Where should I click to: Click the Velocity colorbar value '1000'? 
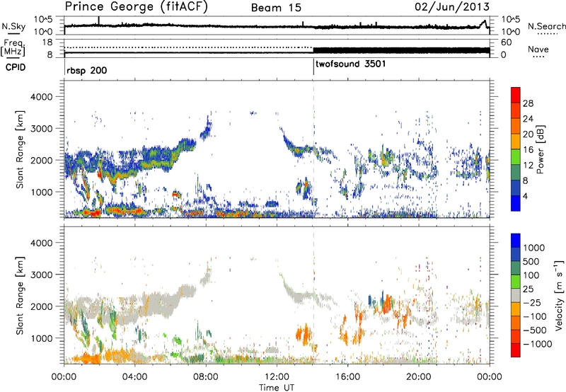click(x=534, y=248)
